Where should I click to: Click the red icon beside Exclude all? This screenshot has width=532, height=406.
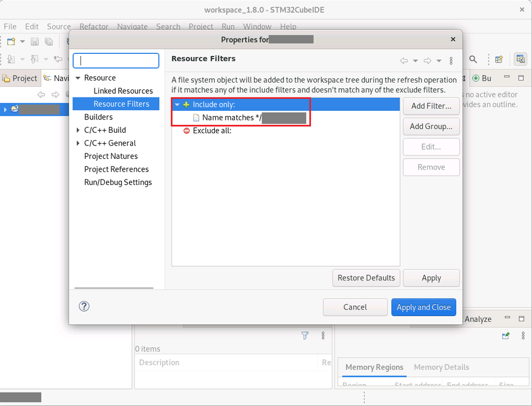pos(187,131)
